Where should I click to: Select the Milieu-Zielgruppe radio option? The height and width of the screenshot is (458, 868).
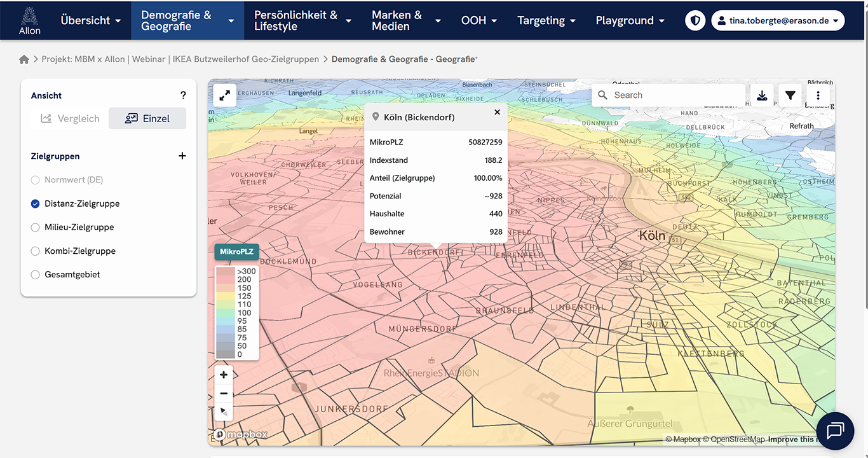(36, 227)
